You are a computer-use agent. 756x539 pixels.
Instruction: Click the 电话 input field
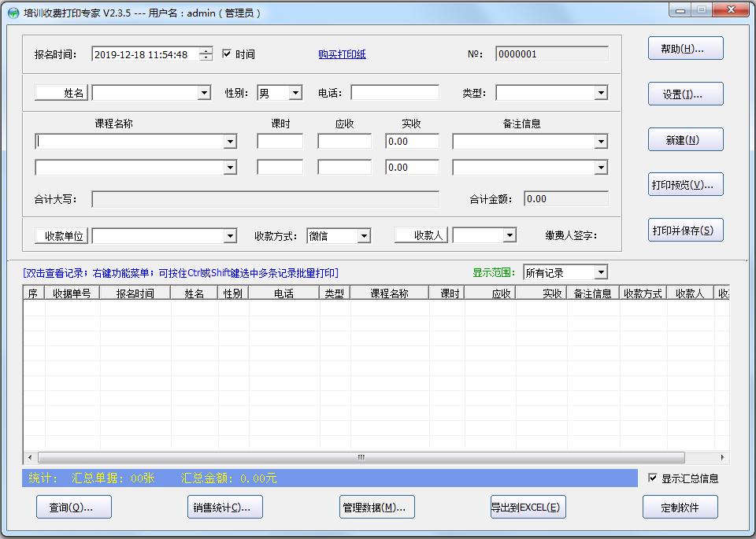395,93
